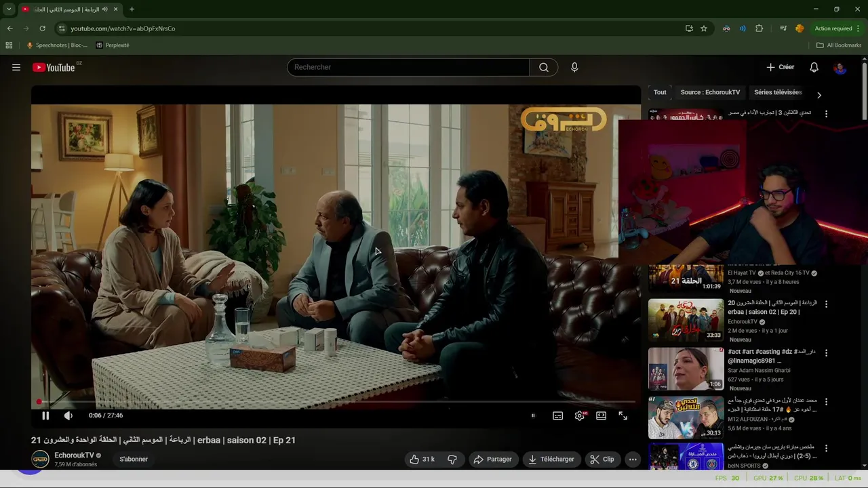The height and width of the screenshot is (488, 868).
Task: Select the Source : EchoroukTV chip
Action: (x=710, y=92)
